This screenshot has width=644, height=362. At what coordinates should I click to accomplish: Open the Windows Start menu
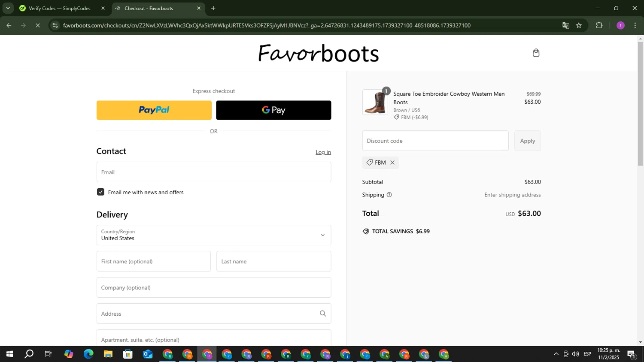(9, 354)
